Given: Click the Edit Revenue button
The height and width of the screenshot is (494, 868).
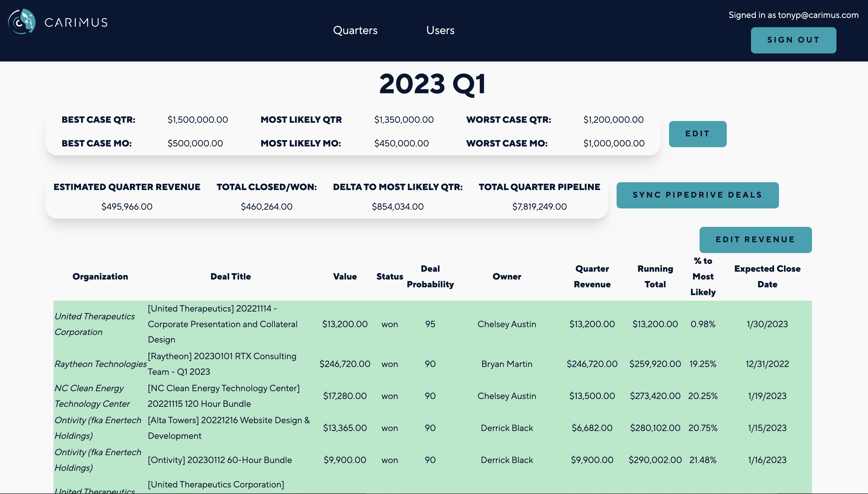Looking at the screenshot, I should pos(755,239).
